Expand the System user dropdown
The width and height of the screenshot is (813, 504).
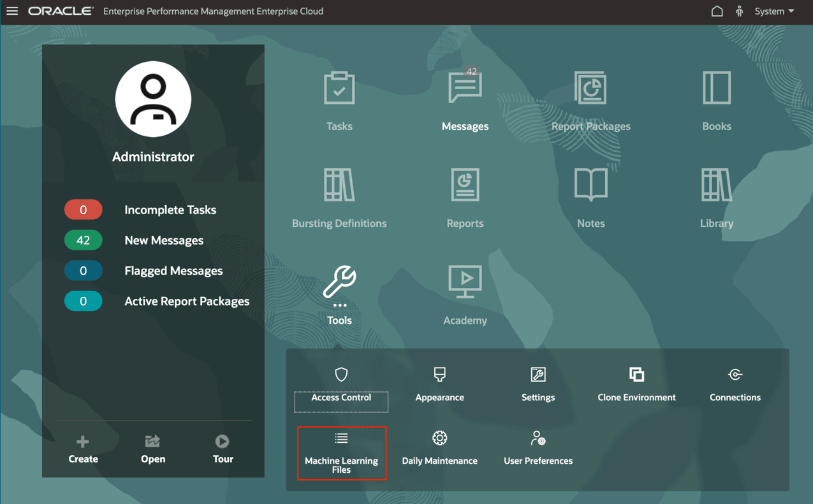(774, 11)
